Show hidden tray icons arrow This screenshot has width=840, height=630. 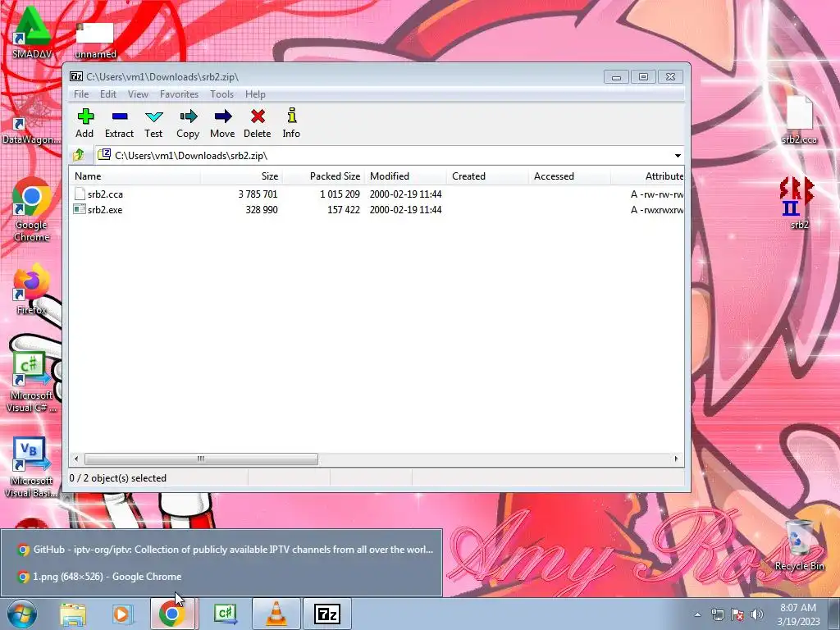point(697,614)
